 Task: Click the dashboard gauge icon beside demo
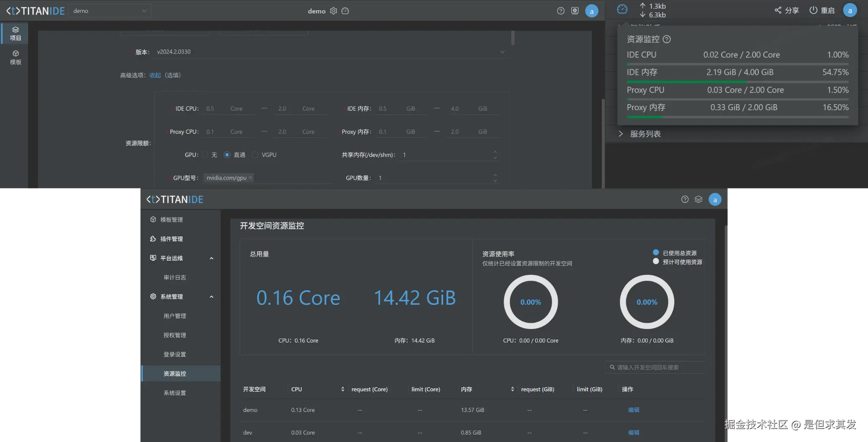pos(345,11)
